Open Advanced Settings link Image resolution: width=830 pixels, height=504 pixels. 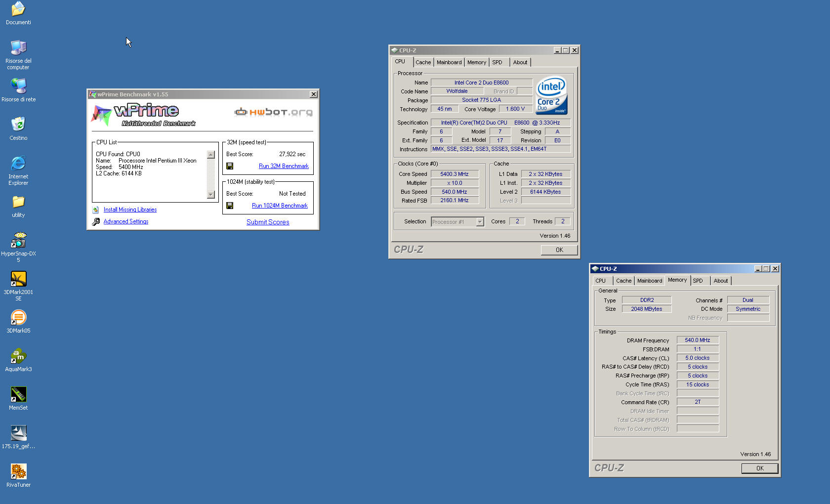tap(126, 221)
